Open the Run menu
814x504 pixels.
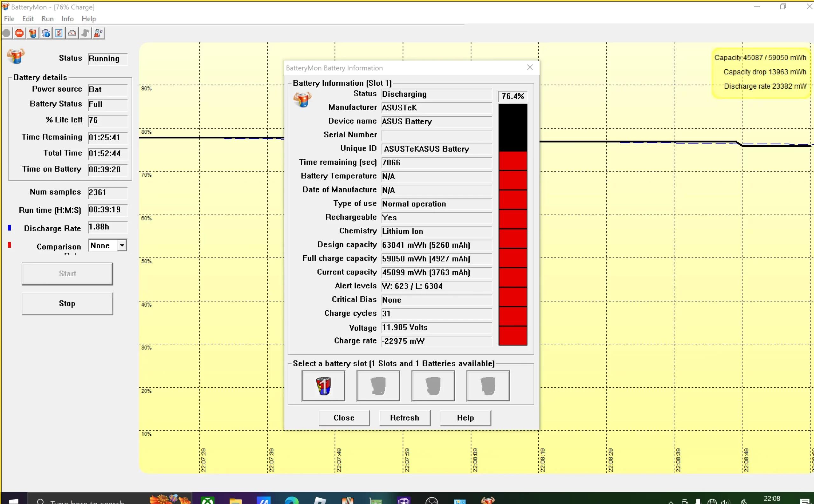pyautogui.click(x=48, y=19)
